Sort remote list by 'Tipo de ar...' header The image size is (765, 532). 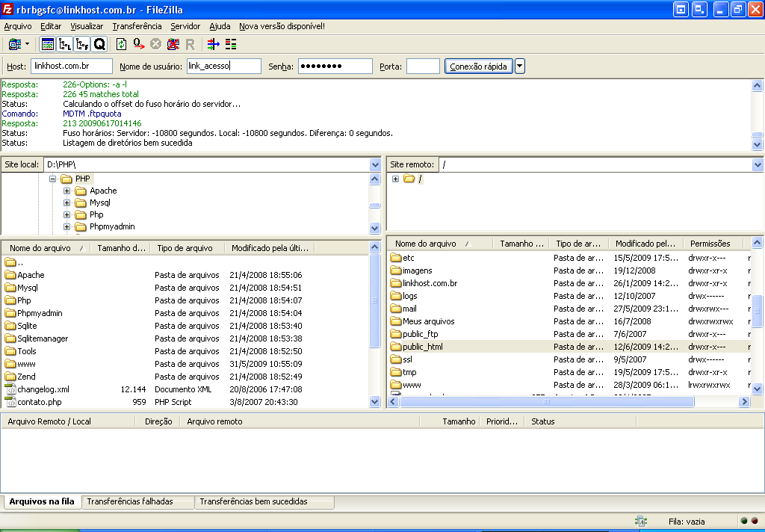point(578,243)
